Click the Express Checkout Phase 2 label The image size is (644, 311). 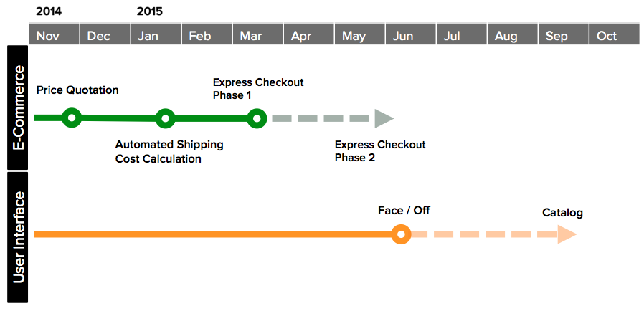[380, 151]
